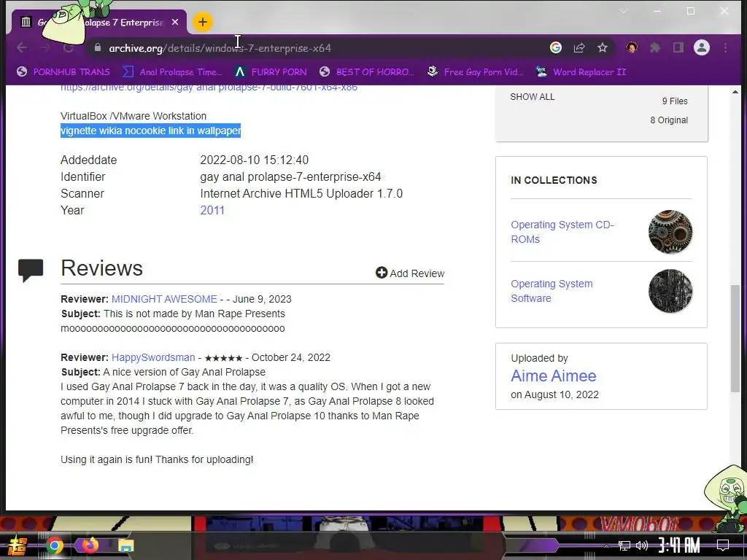Image resolution: width=747 pixels, height=560 pixels.
Task: Reload the archive.org page
Action: [68, 47]
